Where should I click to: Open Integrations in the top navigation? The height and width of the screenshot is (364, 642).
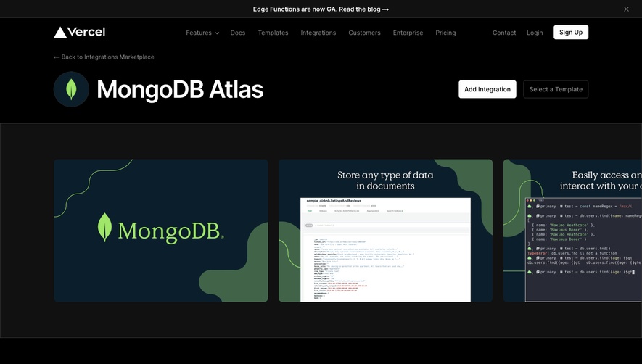pos(318,33)
